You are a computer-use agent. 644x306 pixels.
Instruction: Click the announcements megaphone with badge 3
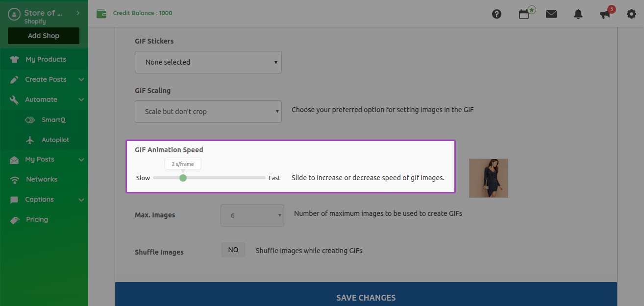tap(604, 14)
